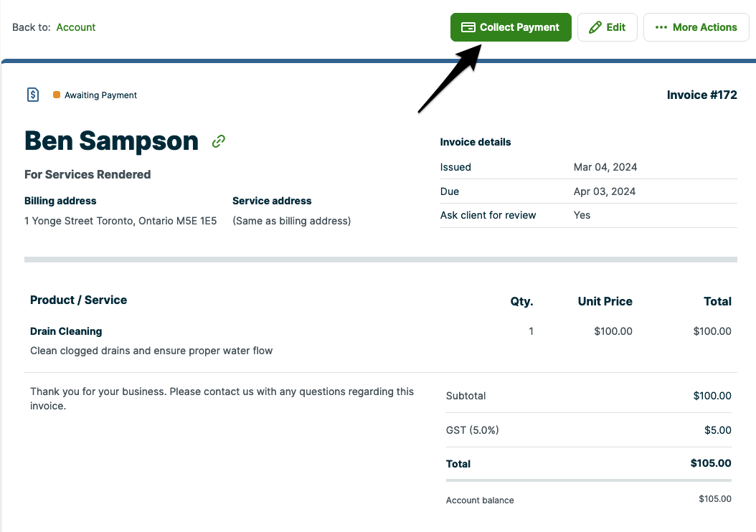Select the Total amount of $105.00
The image size is (756, 532).
711,463
